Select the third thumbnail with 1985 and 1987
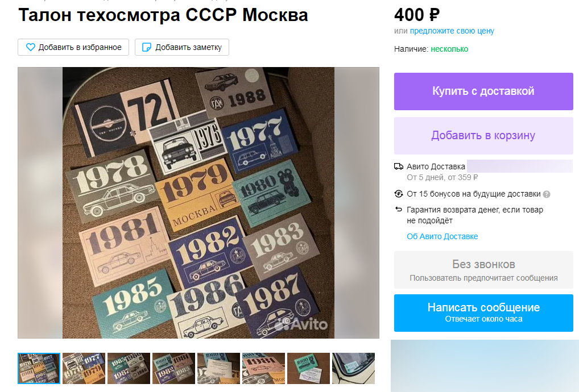Viewport: 579px width, 392px height. click(x=129, y=368)
